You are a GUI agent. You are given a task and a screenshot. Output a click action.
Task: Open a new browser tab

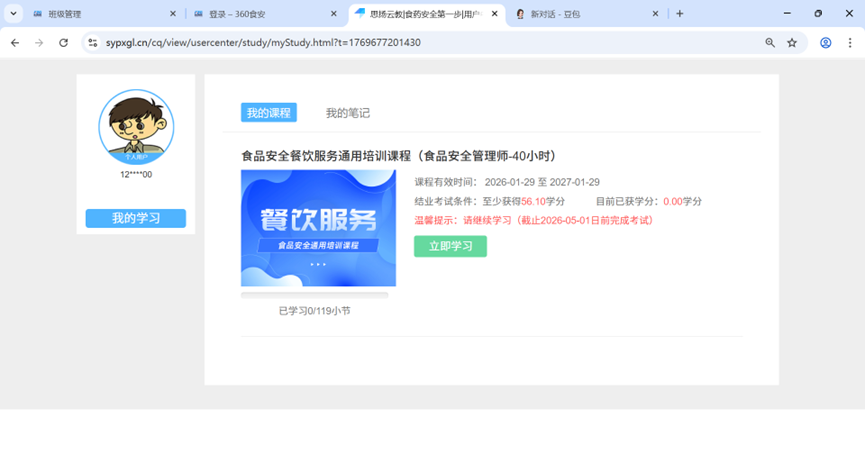coord(680,14)
